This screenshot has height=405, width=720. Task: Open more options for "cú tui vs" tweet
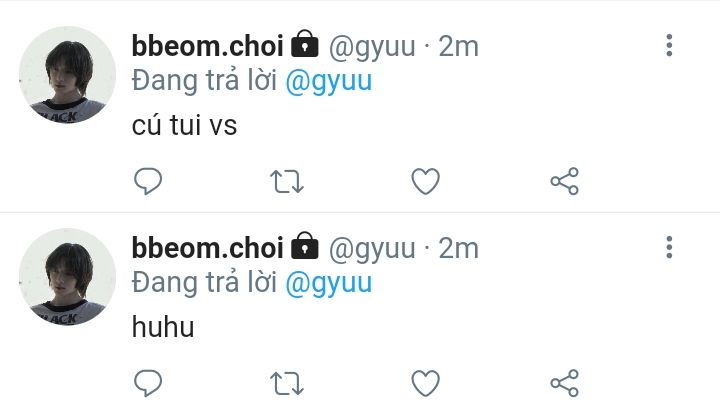coord(669,45)
